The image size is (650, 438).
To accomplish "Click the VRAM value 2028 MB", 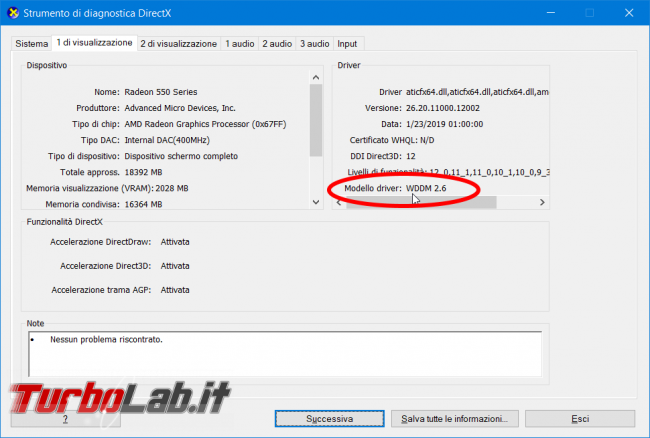I will pos(172,189).
